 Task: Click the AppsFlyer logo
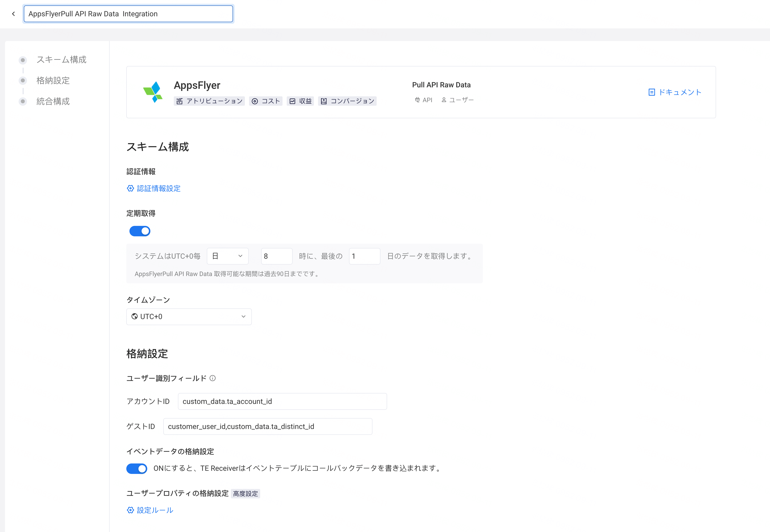tap(153, 92)
